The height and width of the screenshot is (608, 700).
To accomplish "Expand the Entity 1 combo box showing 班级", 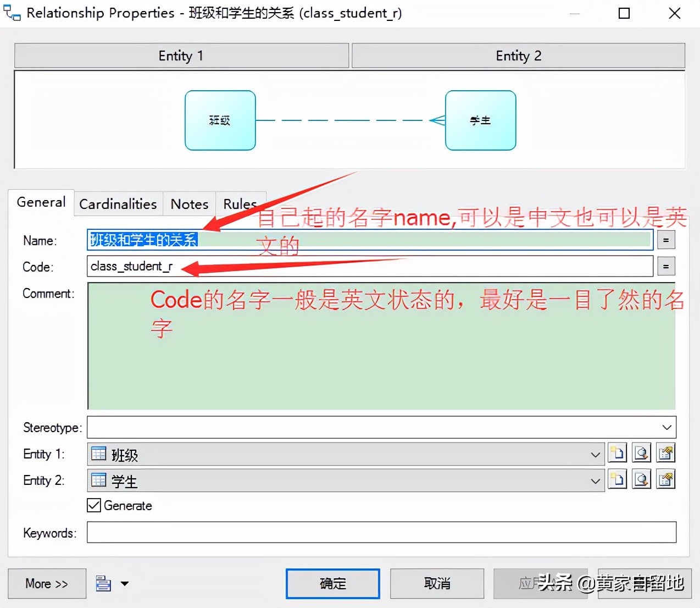I will (x=595, y=454).
